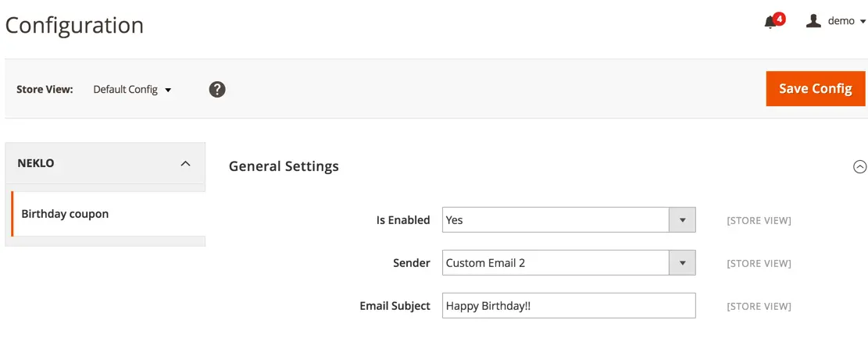Image resolution: width=868 pixels, height=363 pixels.
Task: Collapse the NEKLO section chevron
Action: 186,163
